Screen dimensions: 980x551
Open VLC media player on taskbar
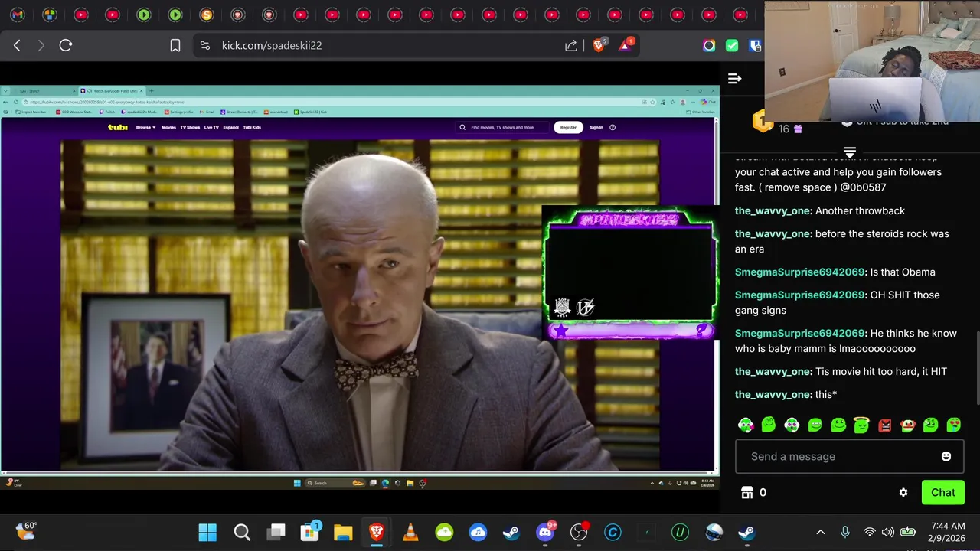[410, 532]
